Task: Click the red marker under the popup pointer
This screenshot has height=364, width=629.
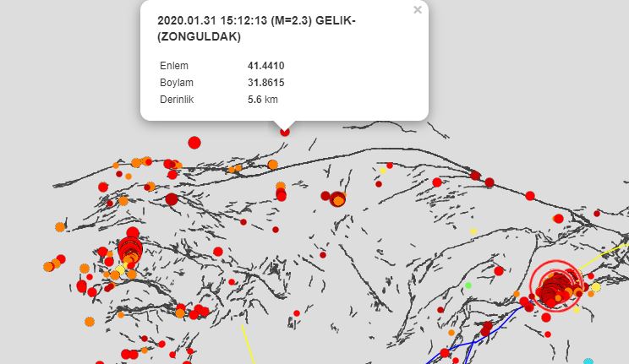Action: coord(285,131)
